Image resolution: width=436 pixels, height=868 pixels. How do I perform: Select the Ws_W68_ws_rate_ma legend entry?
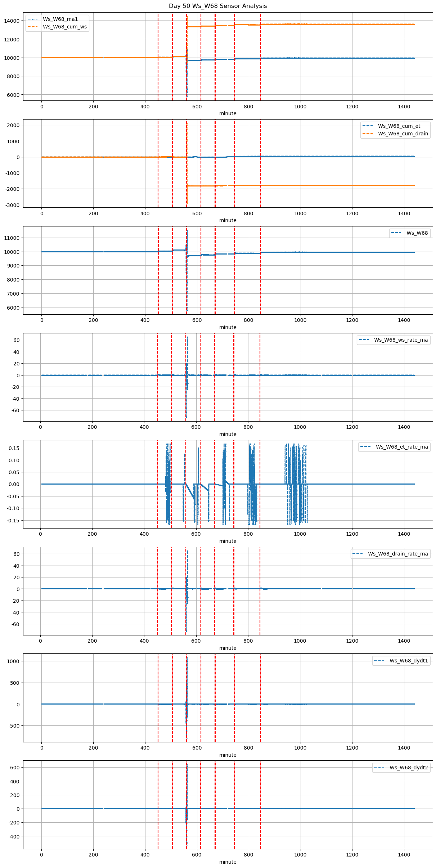[x=401, y=340]
